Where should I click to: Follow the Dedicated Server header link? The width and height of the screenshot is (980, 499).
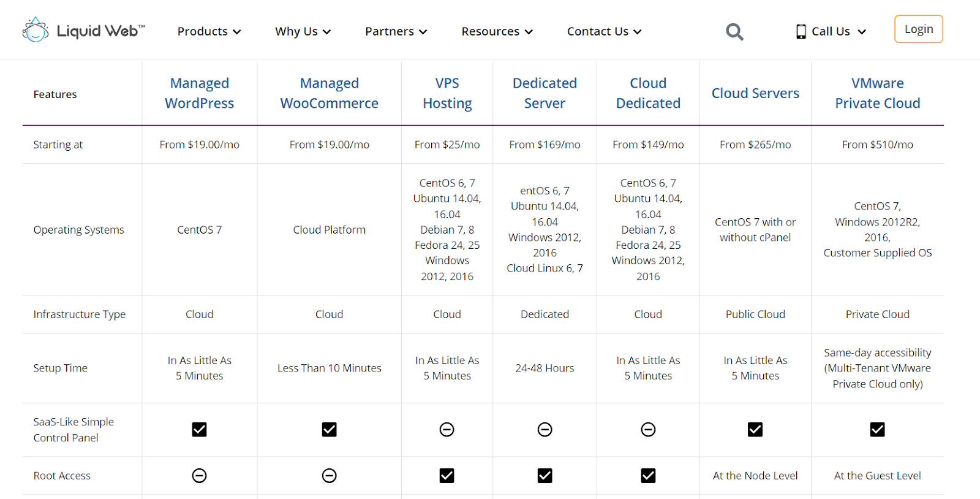[x=545, y=93]
